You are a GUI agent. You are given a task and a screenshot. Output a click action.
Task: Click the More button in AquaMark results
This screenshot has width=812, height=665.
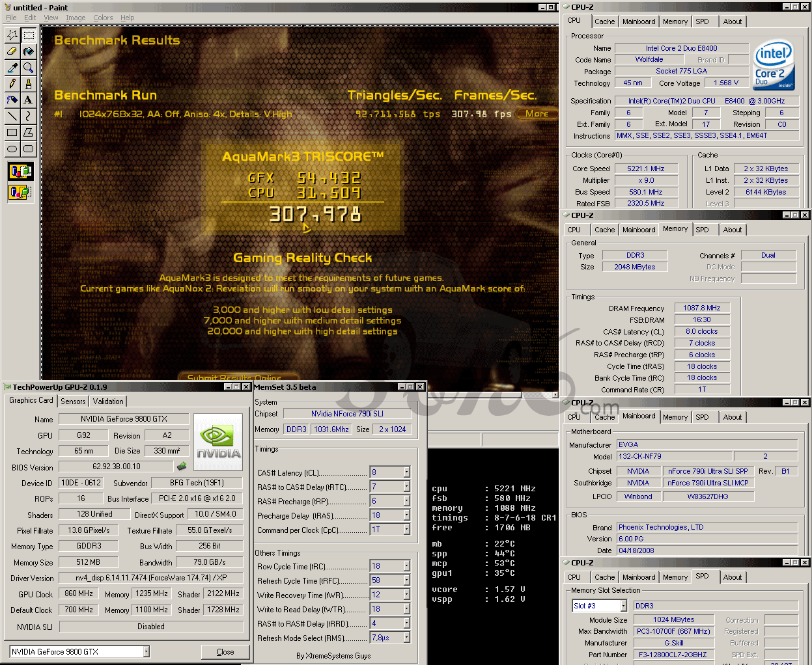537,114
